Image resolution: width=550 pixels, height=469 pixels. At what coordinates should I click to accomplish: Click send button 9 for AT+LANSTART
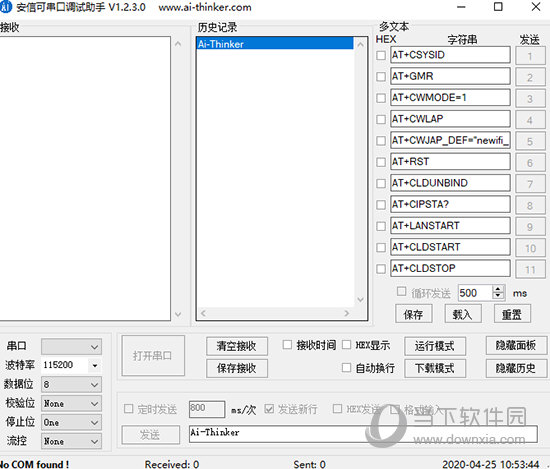(x=530, y=227)
